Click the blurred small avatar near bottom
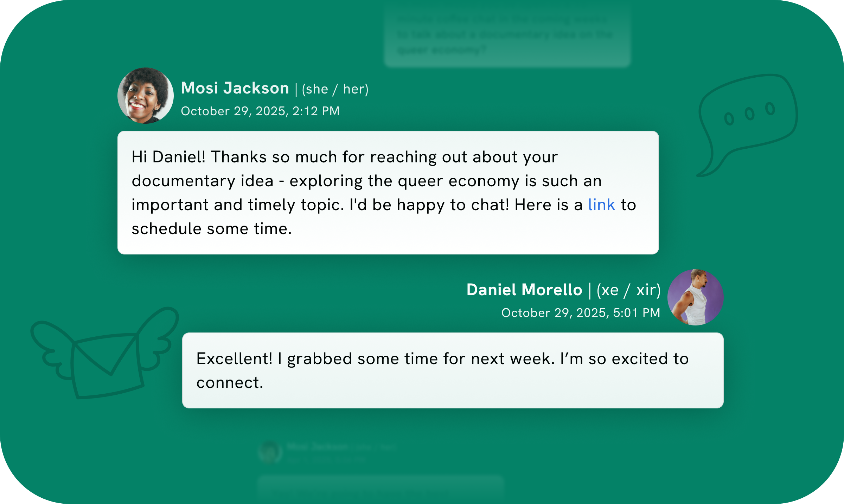Screen dimensions: 844x504 270,452
